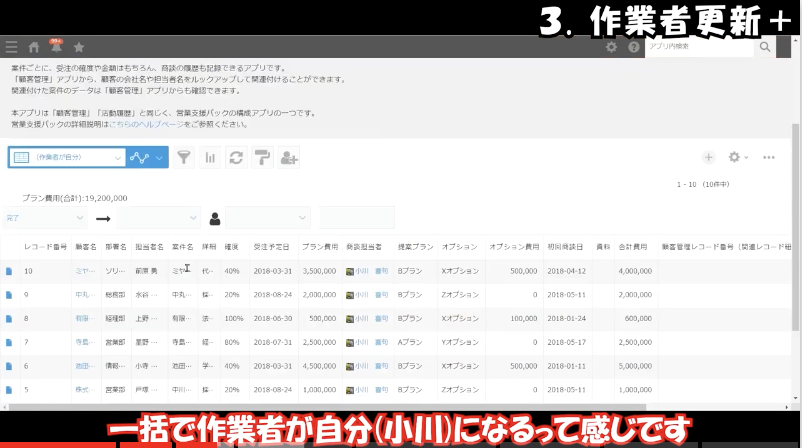Image resolution: width=802 pixels, height=448 pixels.
Task: Open the help question mark icon
Action: pos(634,47)
